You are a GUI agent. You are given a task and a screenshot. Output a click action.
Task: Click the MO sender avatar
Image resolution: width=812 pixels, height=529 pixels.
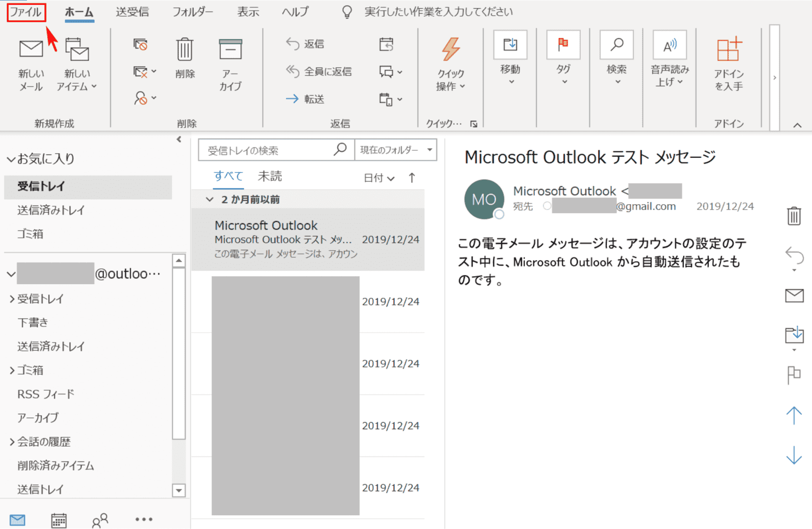pos(484,199)
